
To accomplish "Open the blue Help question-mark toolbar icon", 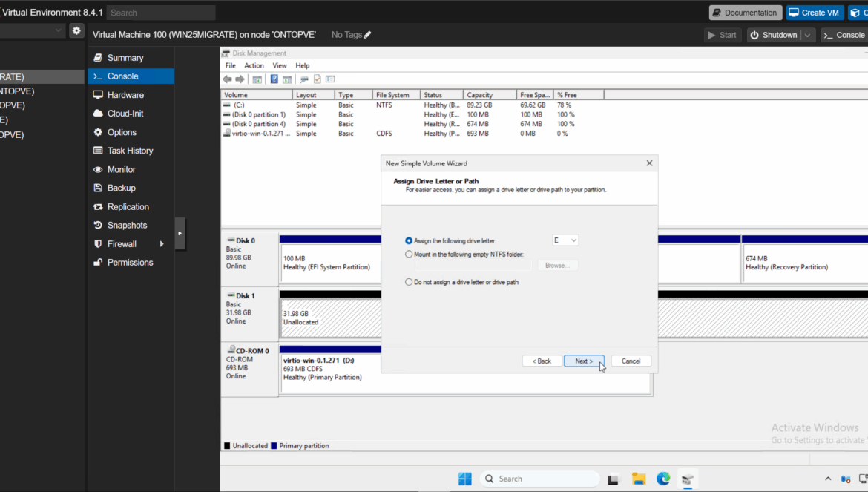I will (274, 79).
